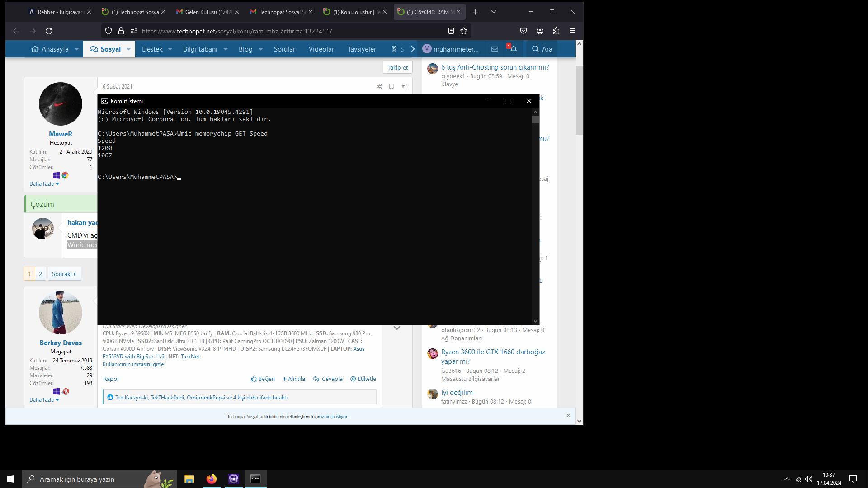Open the Firefox extensions puzzle icon
The width and height of the screenshot is (868, 488).
pyautogui.click(x=556, y=31)
